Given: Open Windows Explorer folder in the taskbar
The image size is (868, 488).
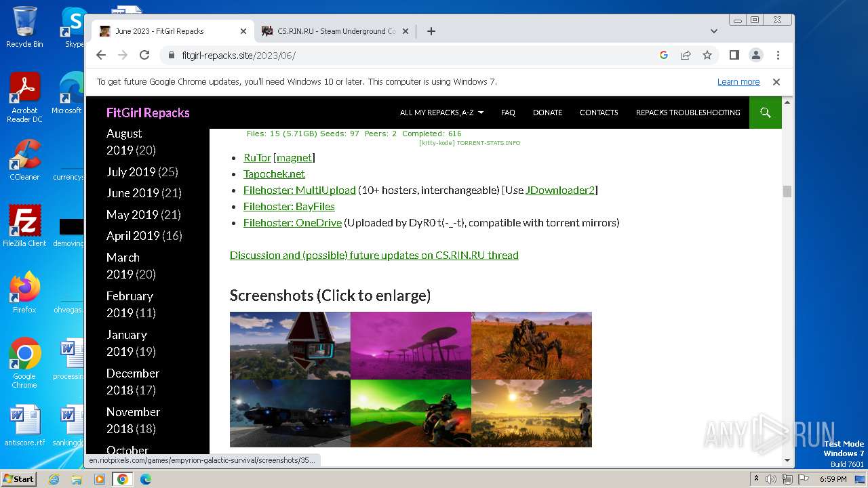Looking at the screenshot, I should 77,479.
